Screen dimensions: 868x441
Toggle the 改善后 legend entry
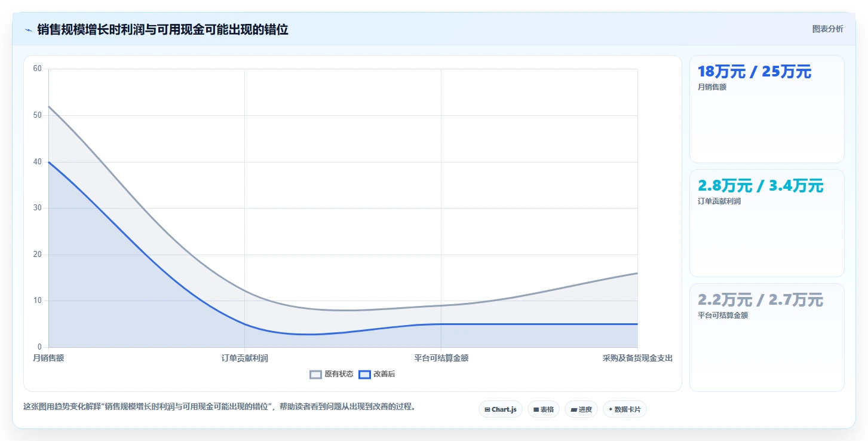[x=377, y=374]
